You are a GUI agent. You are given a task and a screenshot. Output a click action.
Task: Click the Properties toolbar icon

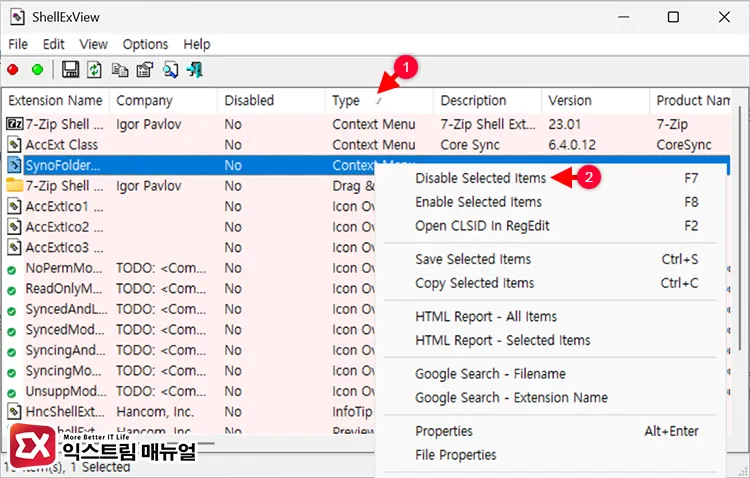pyautogui.click(x=144, y=70)
